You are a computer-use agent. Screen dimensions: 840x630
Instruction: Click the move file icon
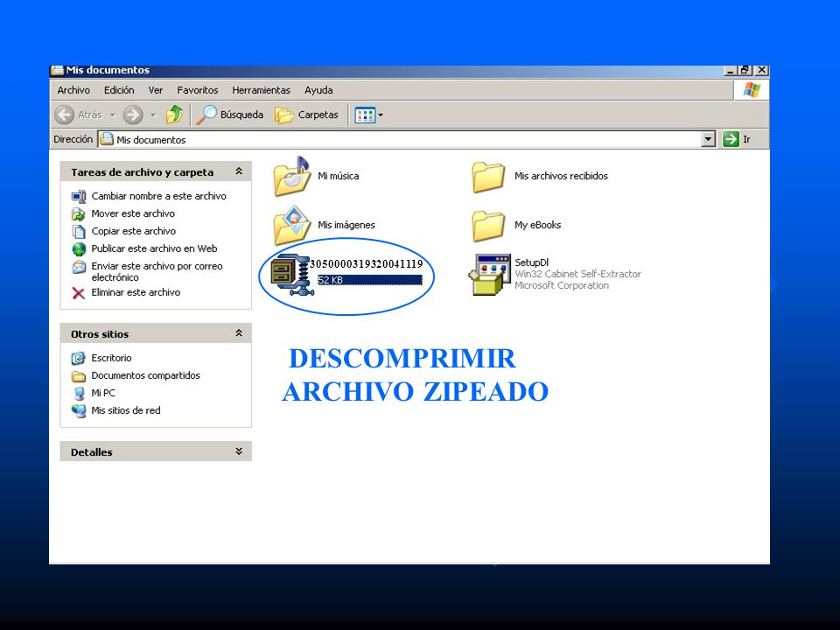[x=79, y=214]
